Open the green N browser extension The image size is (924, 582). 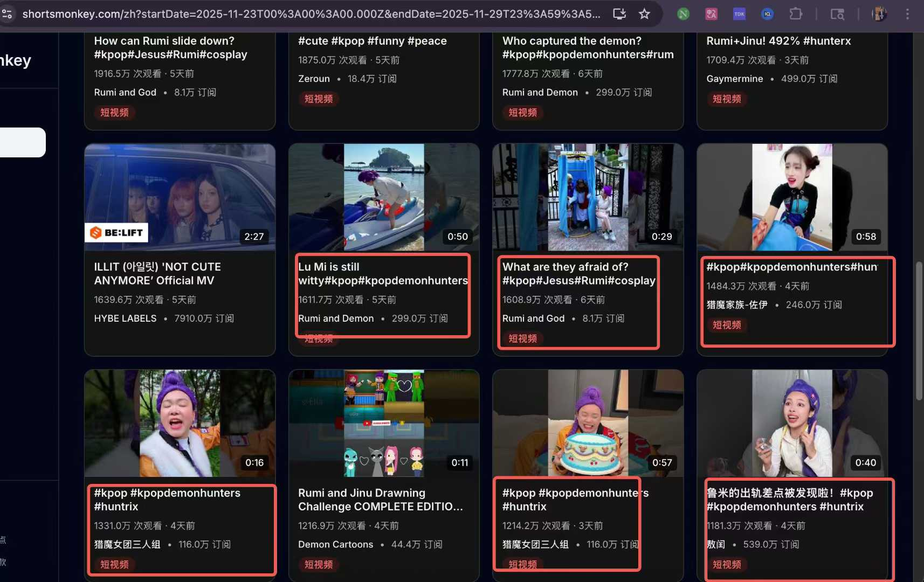click(x=683, y=14)
